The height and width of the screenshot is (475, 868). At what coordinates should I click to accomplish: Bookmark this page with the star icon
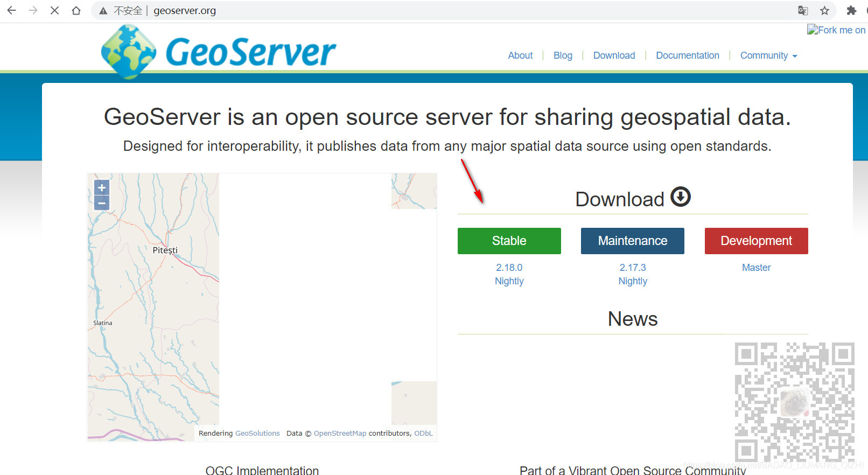point(824,10)
